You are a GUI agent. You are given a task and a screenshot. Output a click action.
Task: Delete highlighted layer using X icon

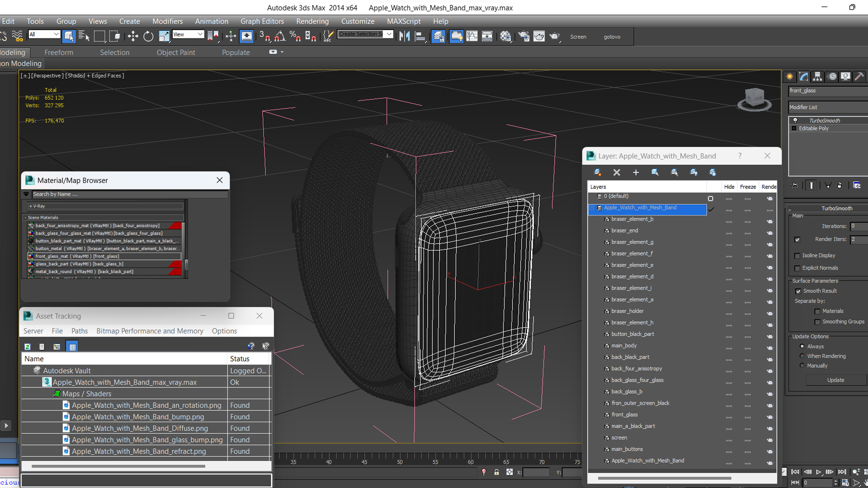(617, 172)
